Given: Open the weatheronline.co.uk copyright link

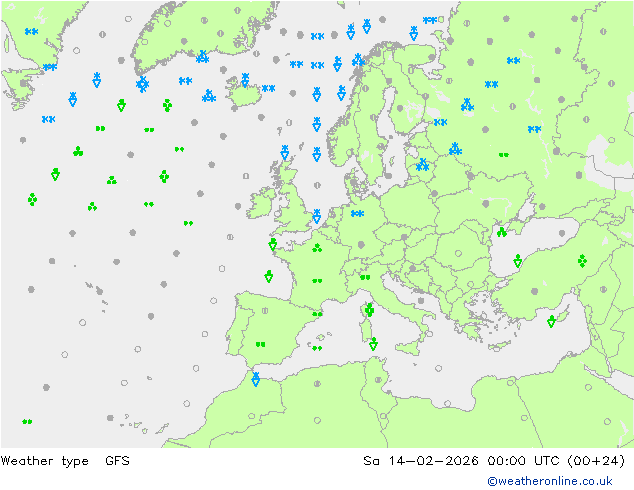Looking at the screenshot, I should (x=550, y=481).
